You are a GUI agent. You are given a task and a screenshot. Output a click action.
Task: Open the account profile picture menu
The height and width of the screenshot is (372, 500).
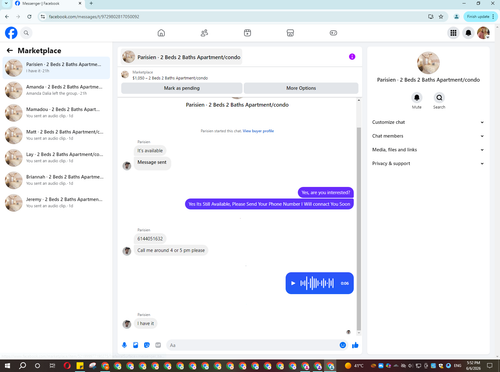point(483,33)
